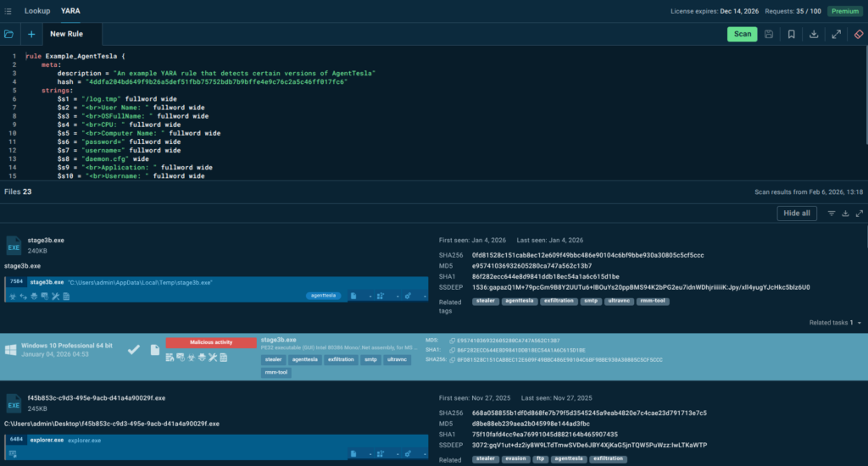Download the rule from the editor toolbar
The image size is (868, 466).
(x=814, y=34)
